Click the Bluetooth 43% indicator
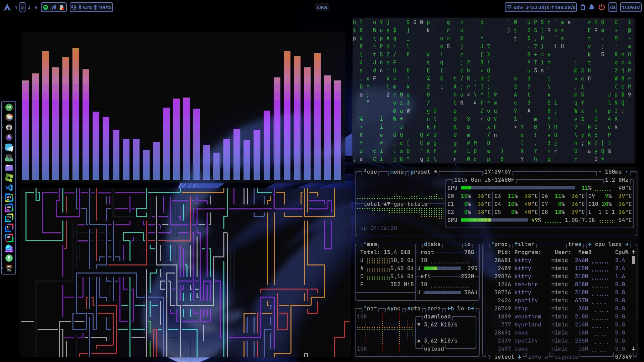This screenshot has width=644, height=362. [x=85, y=7]
